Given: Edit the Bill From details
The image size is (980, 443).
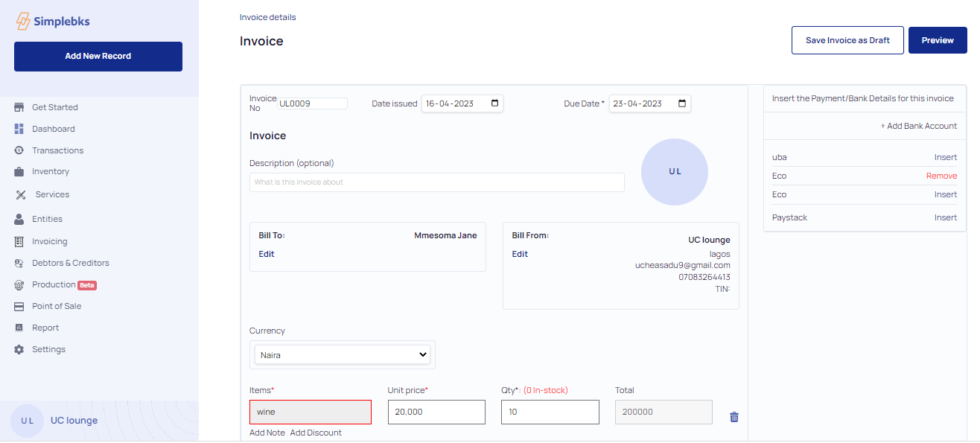Looking at the screenshot, I should pyautogui.click(x=520, y=254).
